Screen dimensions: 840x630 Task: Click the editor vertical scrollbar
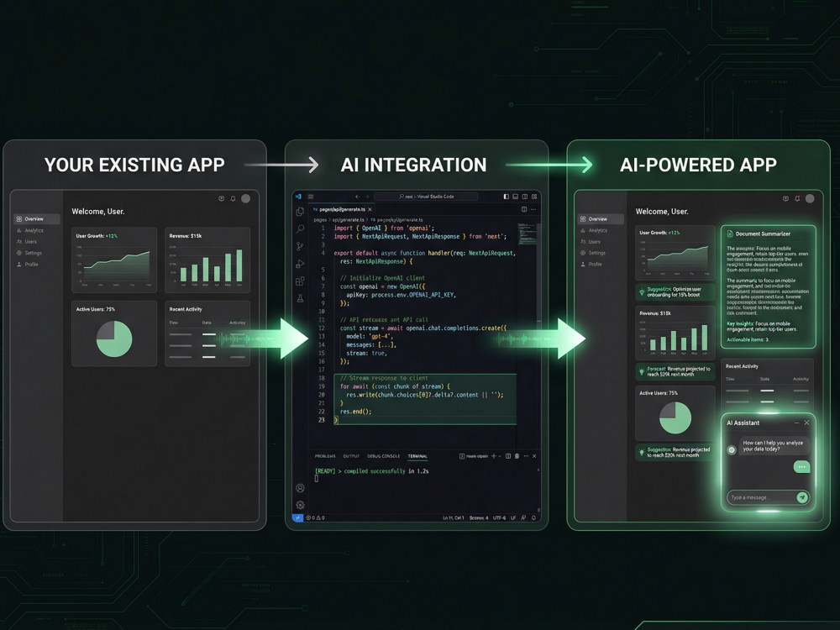point(538,273)
